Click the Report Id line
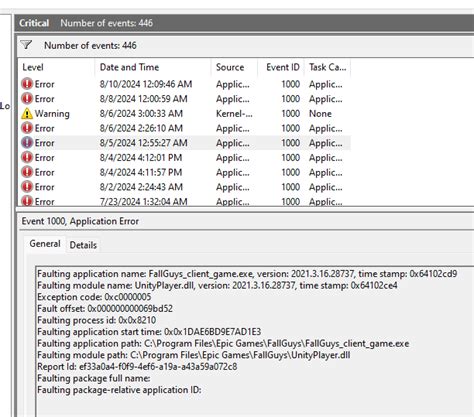This screenshot has width=474, height=417. [137, 367]
